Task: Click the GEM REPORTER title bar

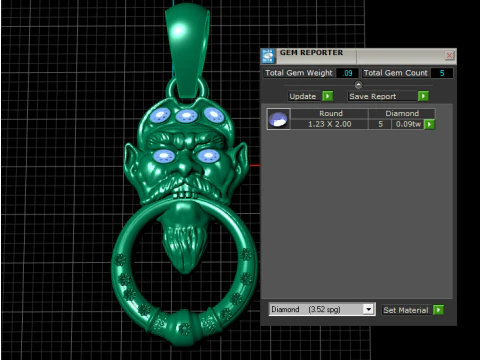Action: click(358, 56)
